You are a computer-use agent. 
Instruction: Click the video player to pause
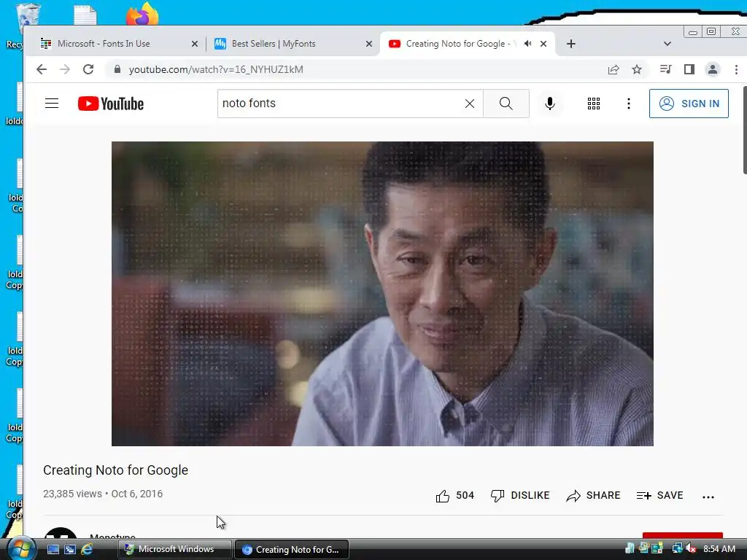coord(382,294)
